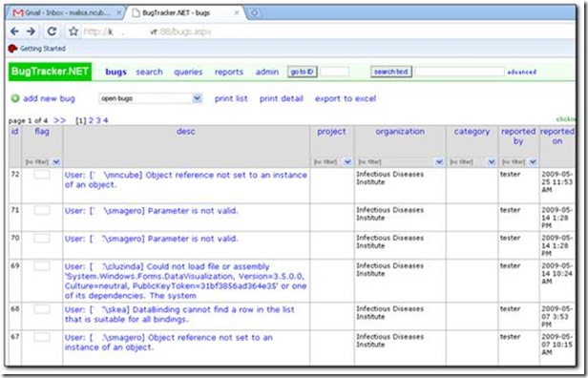Screen dimensions: 588x378
Task: Expand the reported by filter dropdown
Action: 533,162
